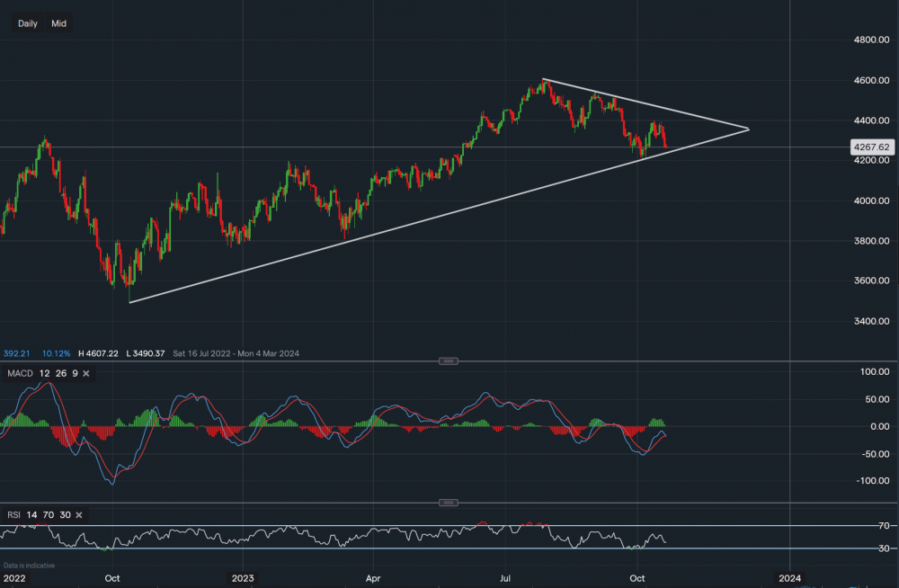899x588 pixels.
Task: Click the apex where the triangle trendlines meet
Action: (x=749, y=129)
